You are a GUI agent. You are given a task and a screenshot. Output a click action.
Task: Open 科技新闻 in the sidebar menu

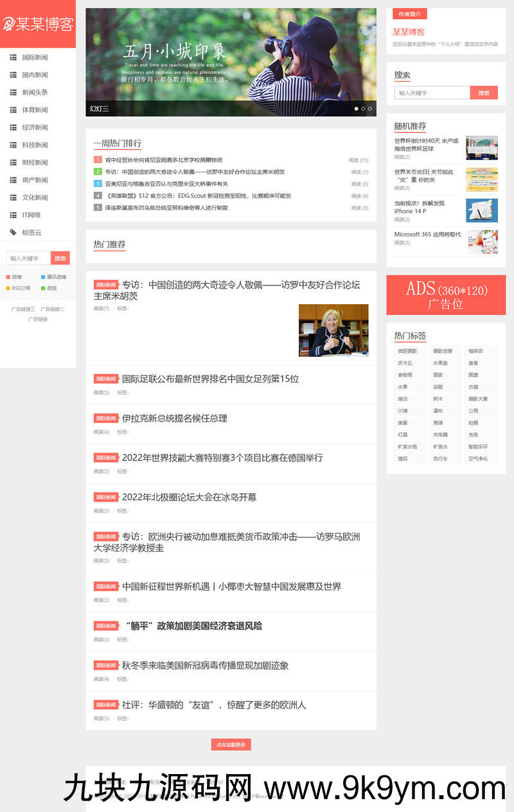coord(35,145)
